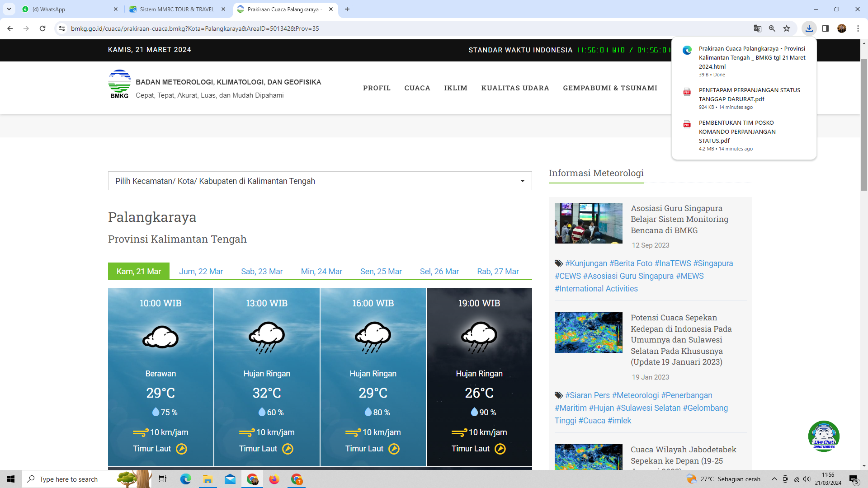Click the #International Activities hashtag link
This screenshot has width=868, height=488.
pyautogui.click(x=596, y=289)
